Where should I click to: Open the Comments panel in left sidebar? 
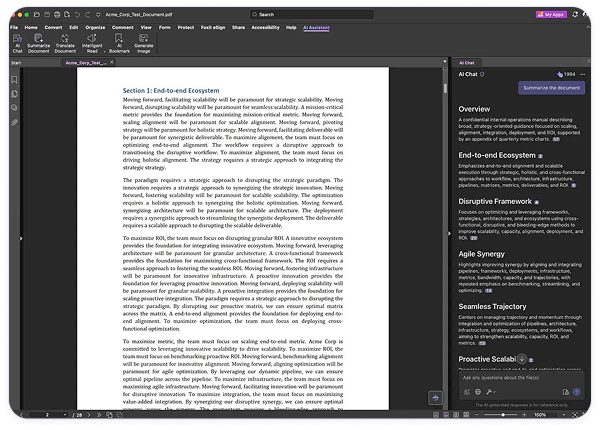coord(14,108)
